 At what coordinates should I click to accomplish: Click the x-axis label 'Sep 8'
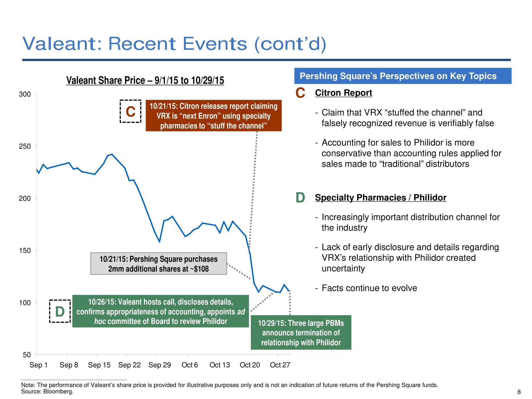69,365
